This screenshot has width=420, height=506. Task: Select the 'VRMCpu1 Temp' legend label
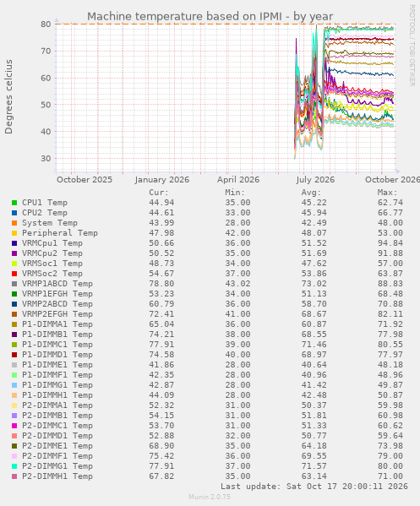click(52, 243)
